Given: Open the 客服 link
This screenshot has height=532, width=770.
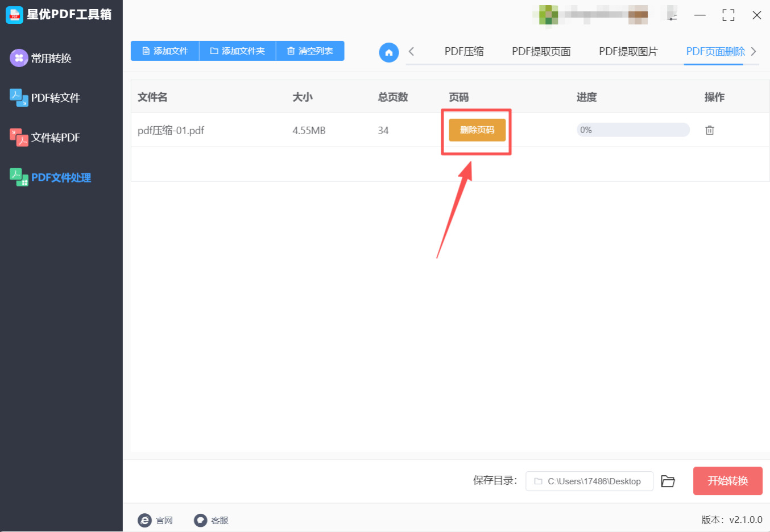Looking at the screenshot, I should [220, 520].
